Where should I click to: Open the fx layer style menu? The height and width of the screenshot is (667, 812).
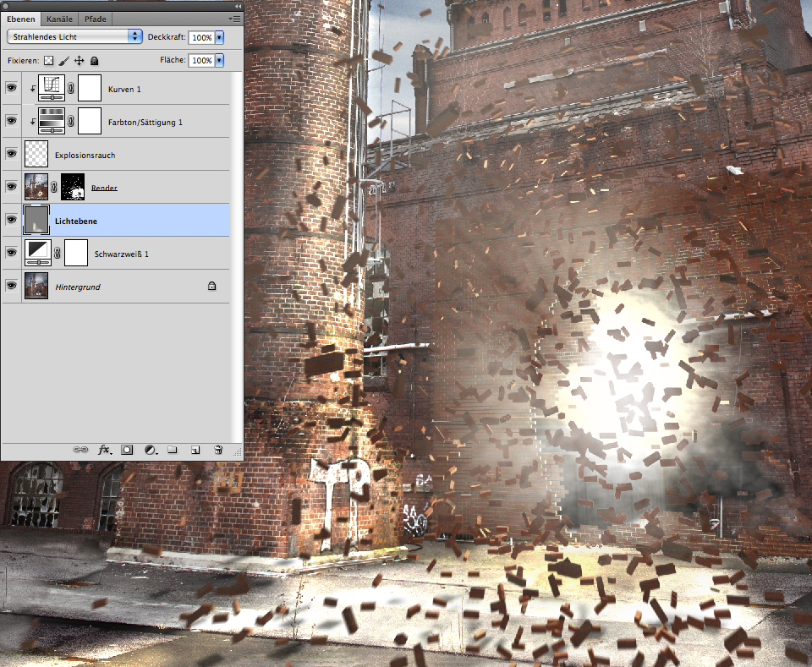[x=105, y=451]
